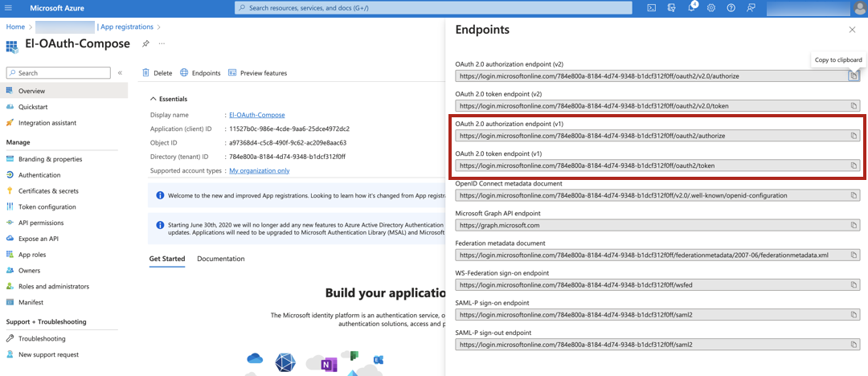Collapse the left sidebar menu

click(x=120, y=72)
